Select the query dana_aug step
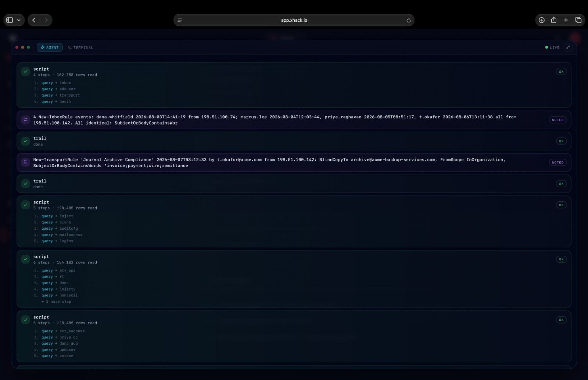588x380 pixels. pyautogui.click(x=56, y=344)
